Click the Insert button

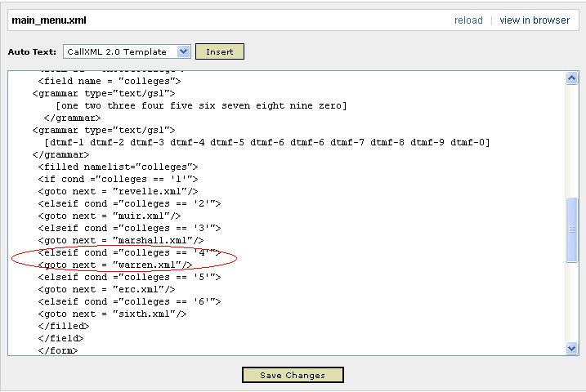[x=219, y=51]
